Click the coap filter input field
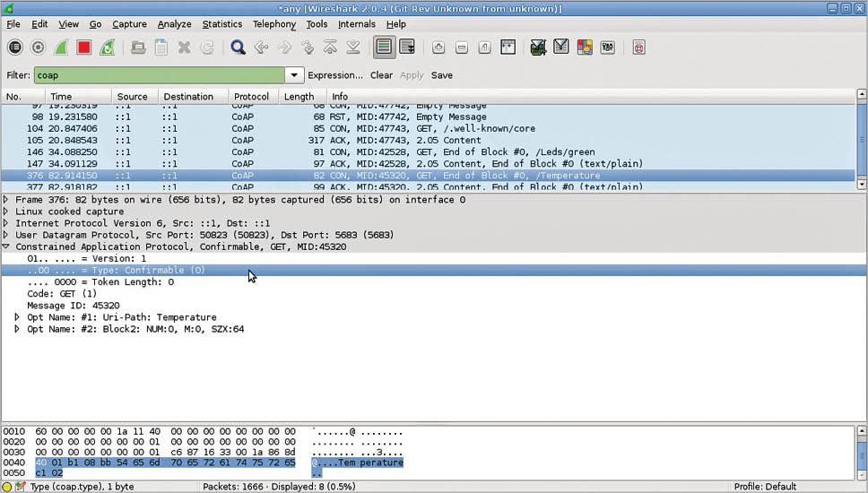Viewport: 868px width, 493px height. point(160,75)
